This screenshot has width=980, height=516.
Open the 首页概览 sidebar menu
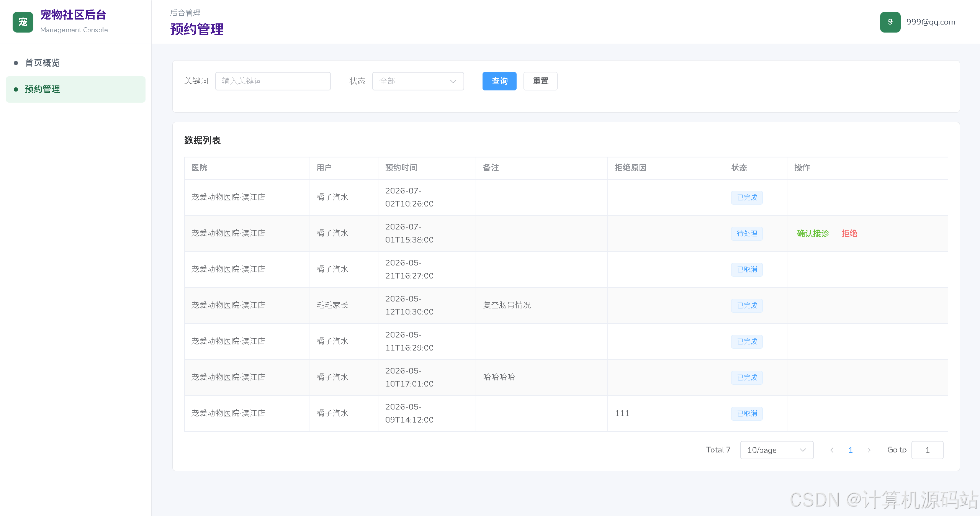[x=75, y=63]
